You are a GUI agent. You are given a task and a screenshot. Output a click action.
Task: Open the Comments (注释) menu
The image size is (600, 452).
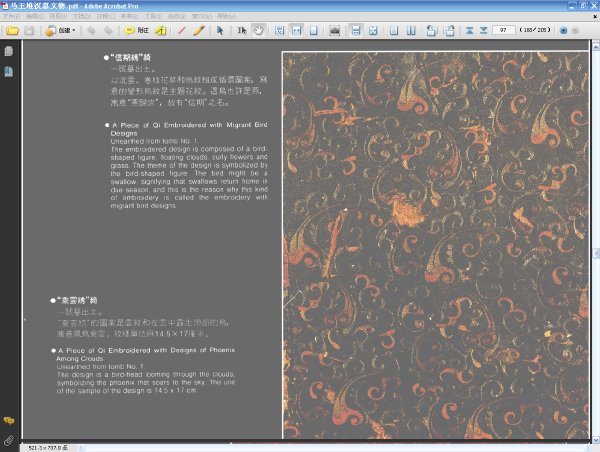click(106, 16)
